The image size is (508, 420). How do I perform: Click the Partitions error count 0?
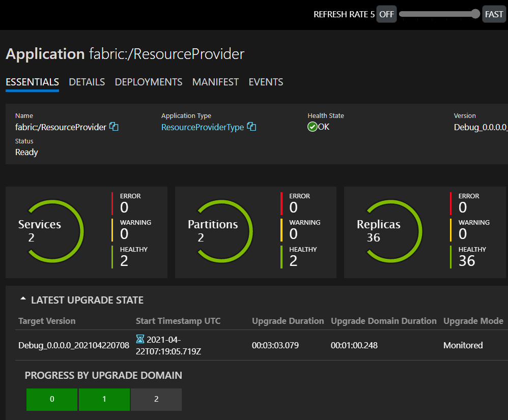point(293,207)
